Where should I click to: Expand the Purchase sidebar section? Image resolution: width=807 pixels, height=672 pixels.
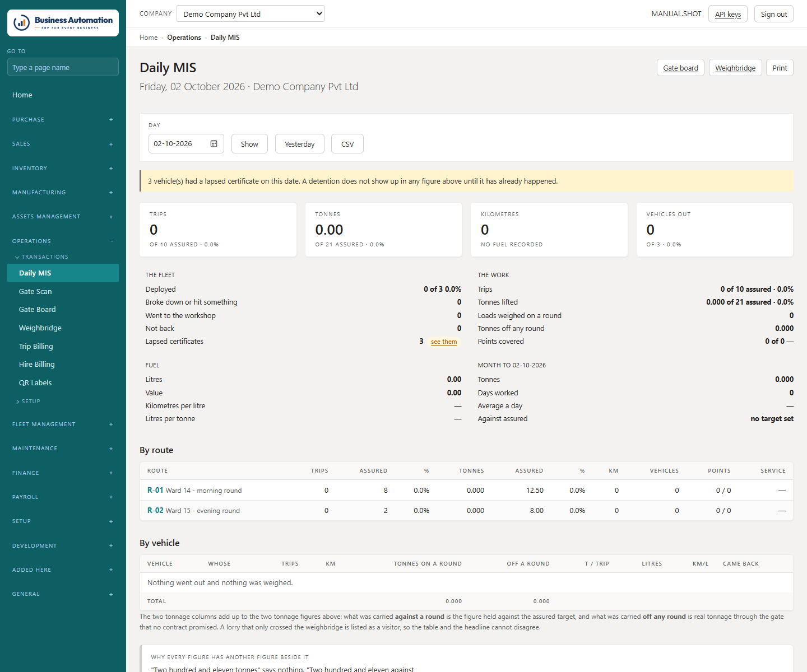click(63, 120)
